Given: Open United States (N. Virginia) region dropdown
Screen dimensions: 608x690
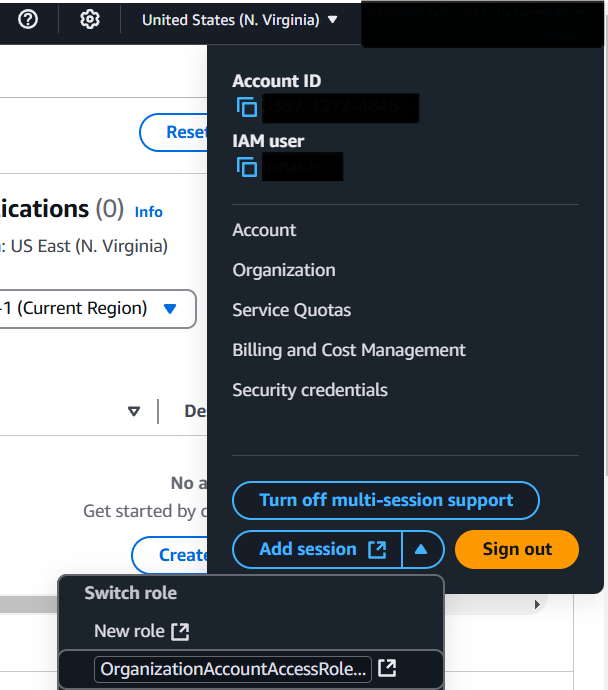Looking at the screenshot, I should 240,20.
